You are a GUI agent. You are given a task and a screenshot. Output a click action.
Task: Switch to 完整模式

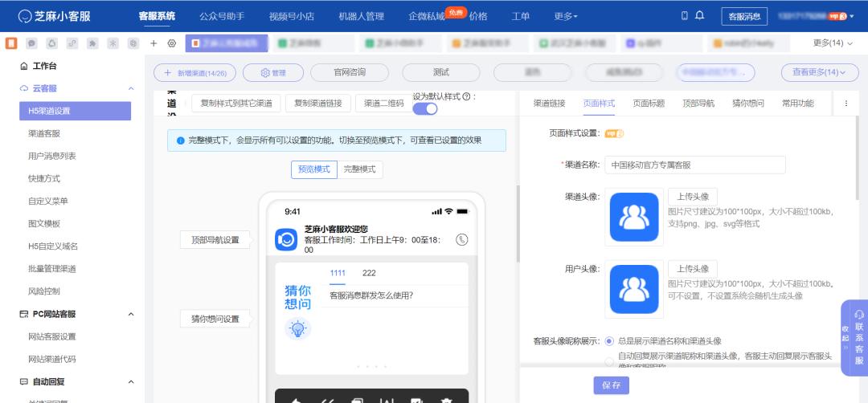pos(360,169)
